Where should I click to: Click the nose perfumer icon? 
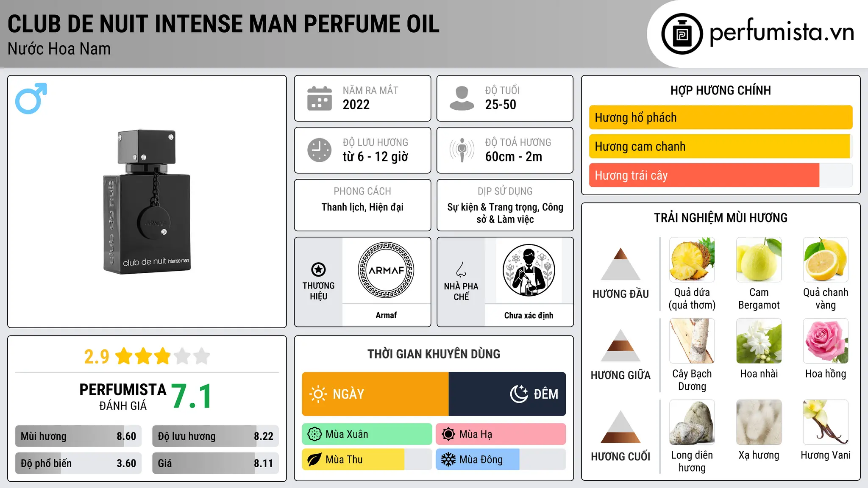(461, 269)
